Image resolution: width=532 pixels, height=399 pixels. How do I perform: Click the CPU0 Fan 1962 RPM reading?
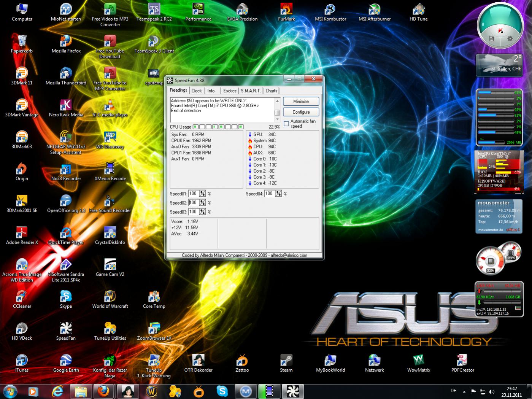191,140
